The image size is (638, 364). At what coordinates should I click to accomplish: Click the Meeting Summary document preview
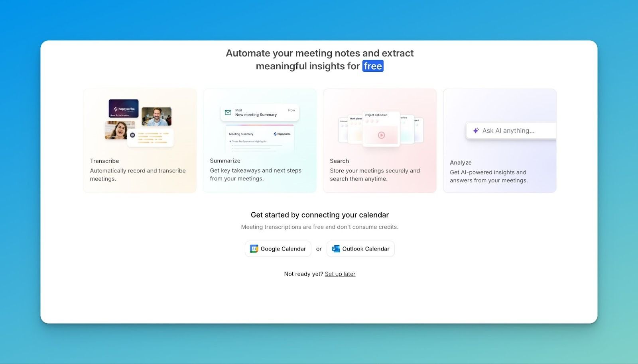pos(260,139)
